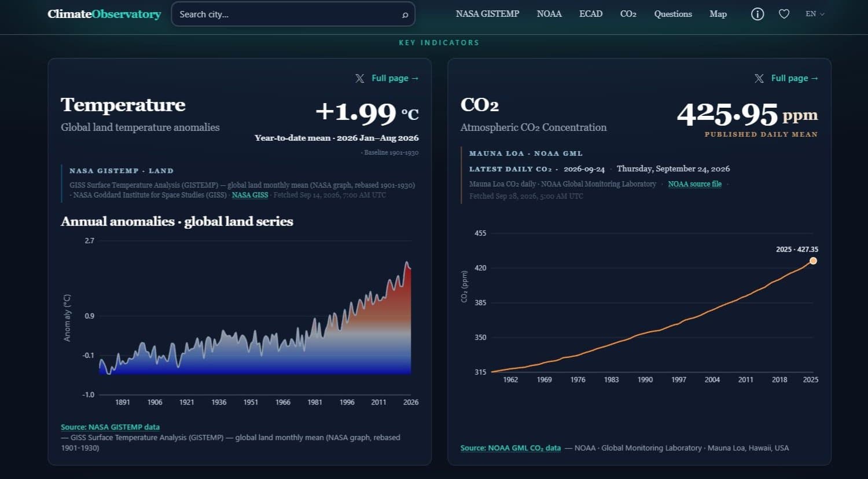Open Temperature Full page link
868x479 pixels.
[395, 78]
